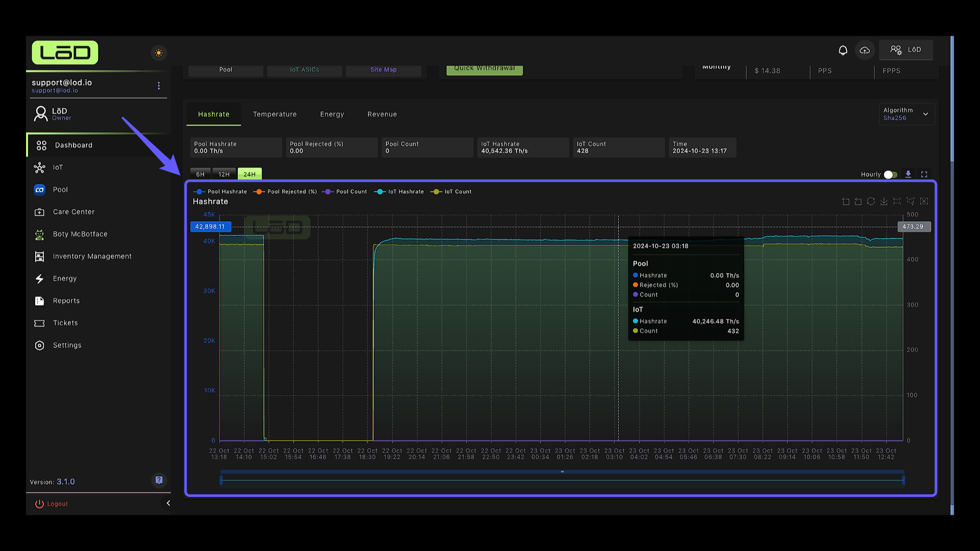
Task: Open the Reports page
Action: click(99, 300)
